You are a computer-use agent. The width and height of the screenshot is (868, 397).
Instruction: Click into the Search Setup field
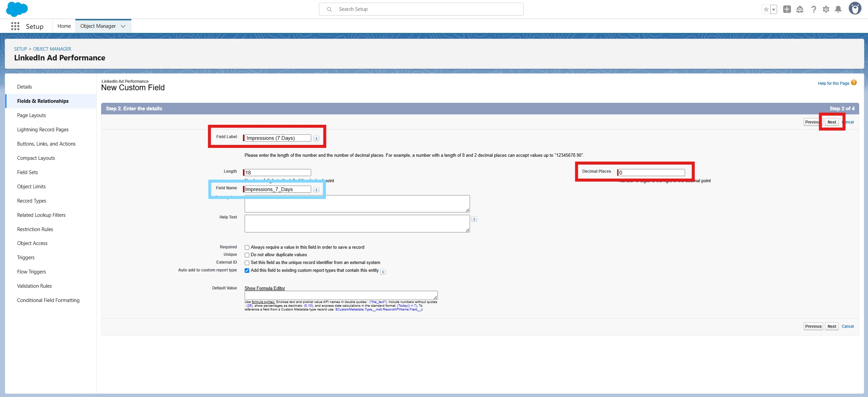pyautogui.click(x=421, y=9)
